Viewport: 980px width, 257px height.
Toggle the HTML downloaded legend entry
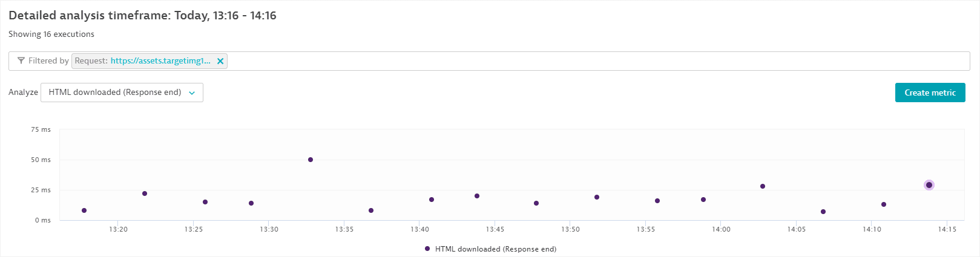(x=490, y=249)
